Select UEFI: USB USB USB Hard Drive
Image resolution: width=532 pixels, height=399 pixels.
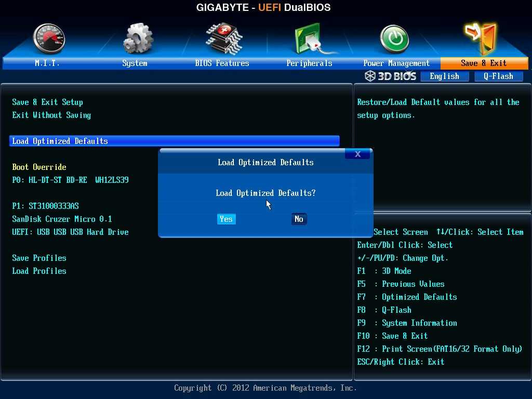click(x=70, y=232)
